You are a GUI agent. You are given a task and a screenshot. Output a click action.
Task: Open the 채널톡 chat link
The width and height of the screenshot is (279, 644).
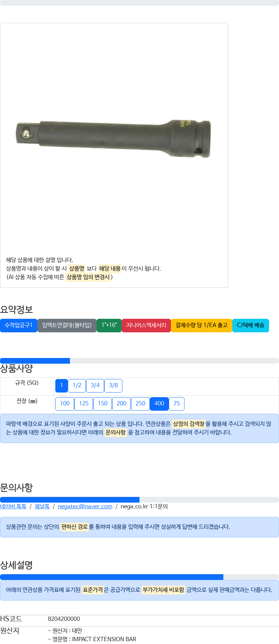pyautogui.click(x=42, y=507)
